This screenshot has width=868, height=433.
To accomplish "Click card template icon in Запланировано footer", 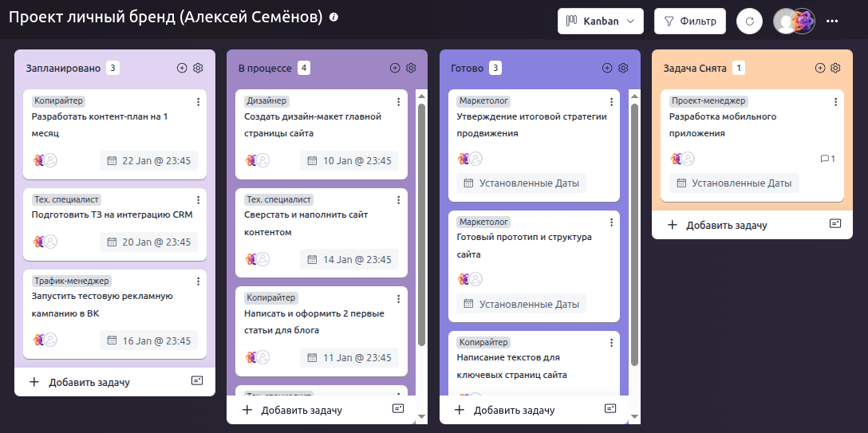I will pos(197,381).
